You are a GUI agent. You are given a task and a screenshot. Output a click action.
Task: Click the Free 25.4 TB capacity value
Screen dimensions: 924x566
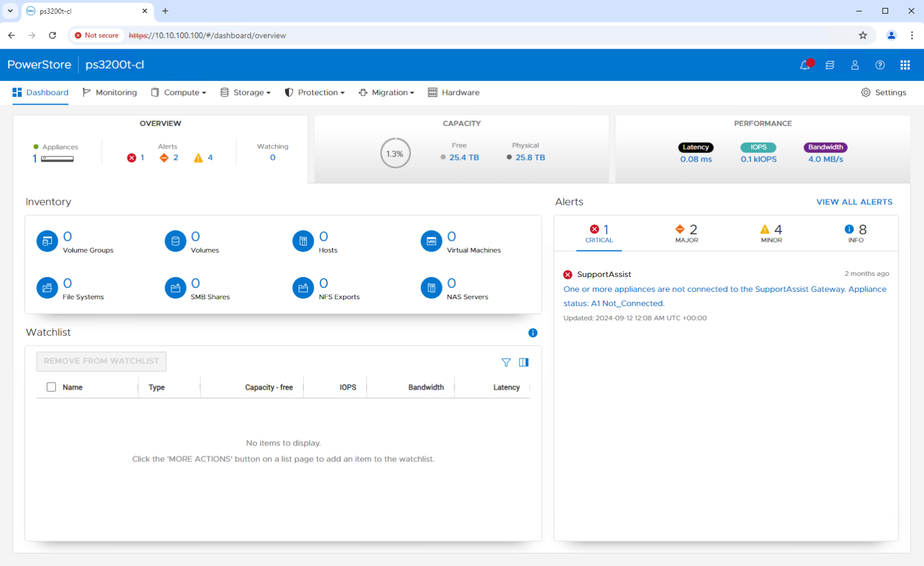coord(464,158)
